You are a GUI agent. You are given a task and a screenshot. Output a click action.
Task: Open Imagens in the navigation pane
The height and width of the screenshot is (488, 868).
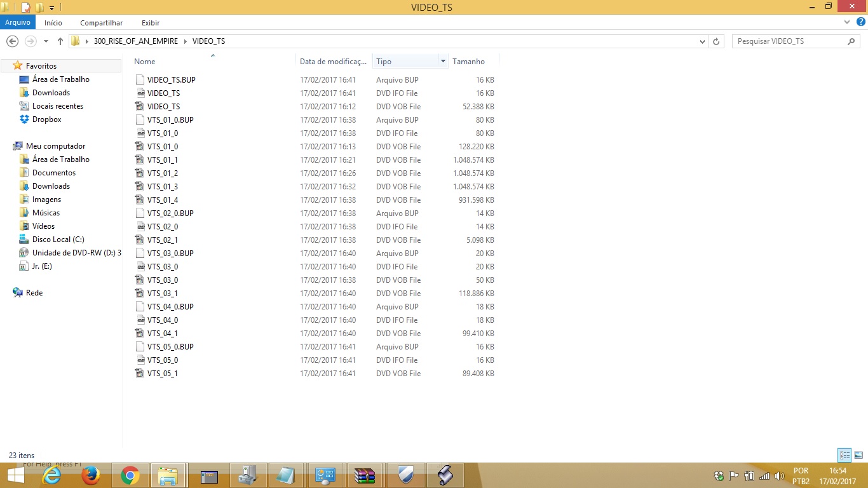[x=47, y=200]
